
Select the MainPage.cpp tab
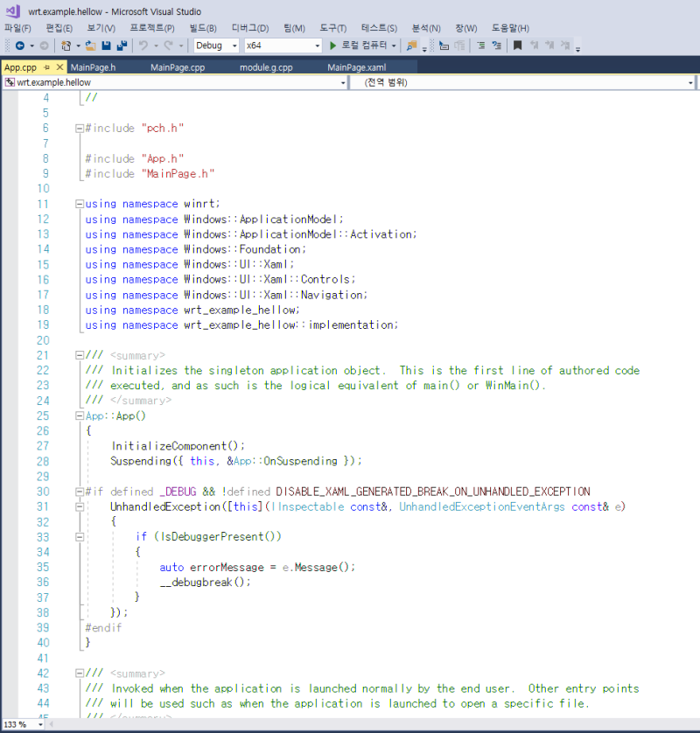(178, 66)
